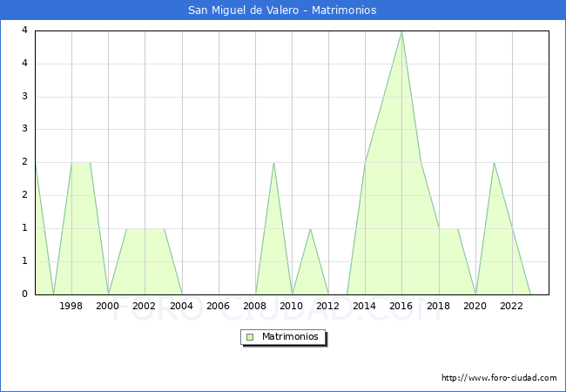Click the 2000 x-axis label
Screen dimensions: 566x392
point(108,306)
